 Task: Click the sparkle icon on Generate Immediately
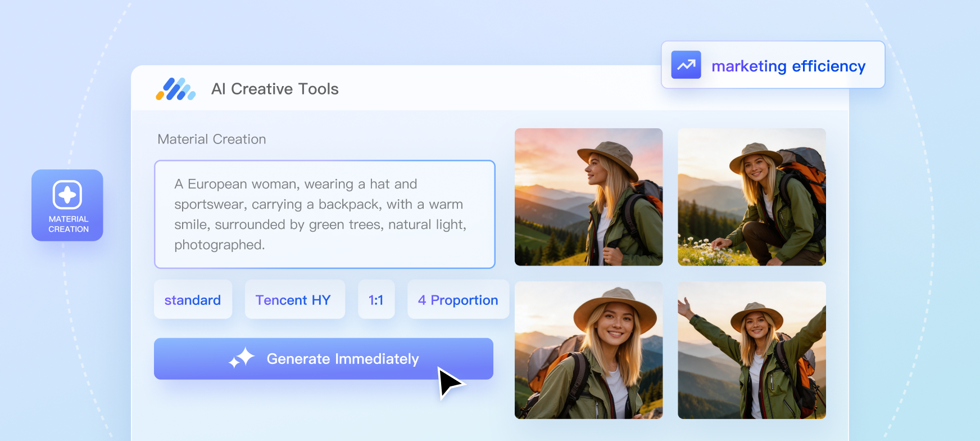pyautogui.click(x=242, y=358)
